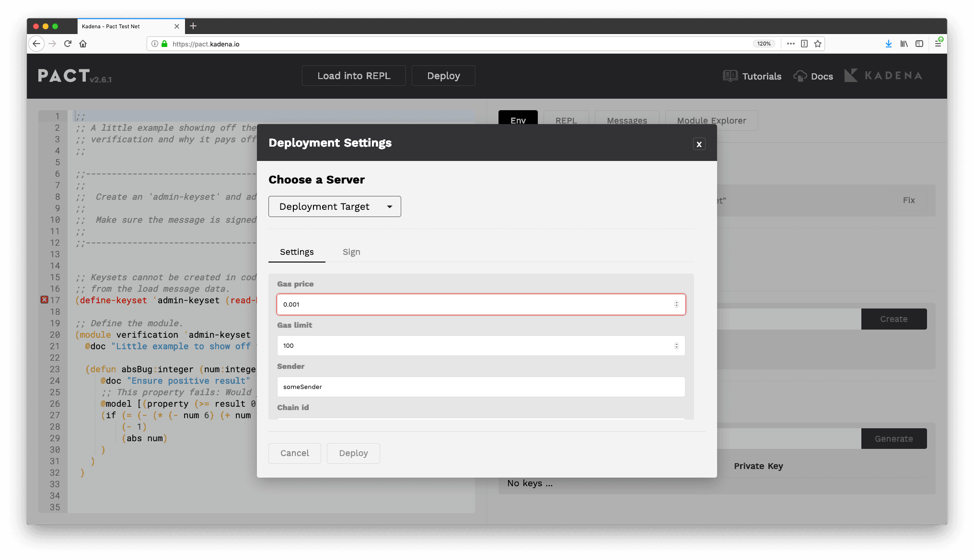The width and height of the screenshot is (974, 560).
Task: Click the Messages tab
Action: click(x=627, y=120)
